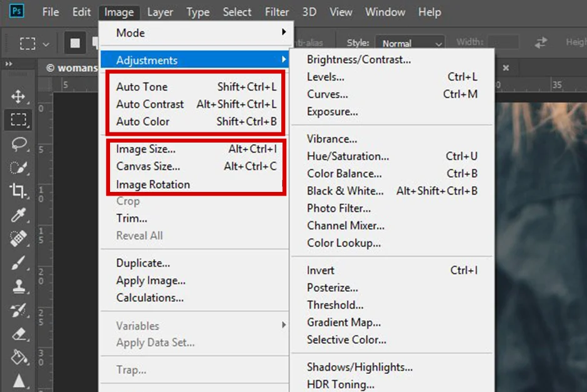Select Hue/Saturation from Adjustments submenu
The width and height of the screenshot is (587, 392).
pos(348,156)
